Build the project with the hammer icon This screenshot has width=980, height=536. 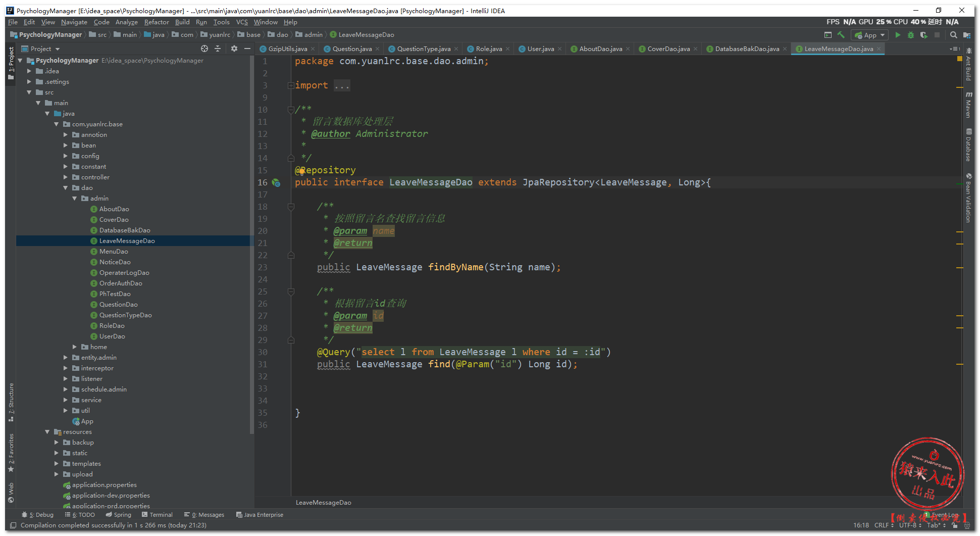click(841, 35)
